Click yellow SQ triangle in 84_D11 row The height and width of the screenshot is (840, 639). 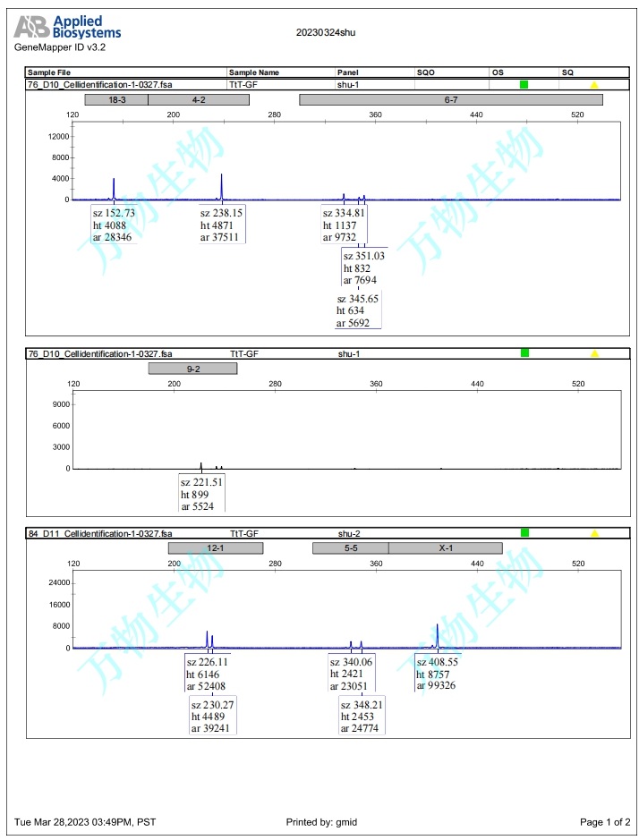pos(594,533)
